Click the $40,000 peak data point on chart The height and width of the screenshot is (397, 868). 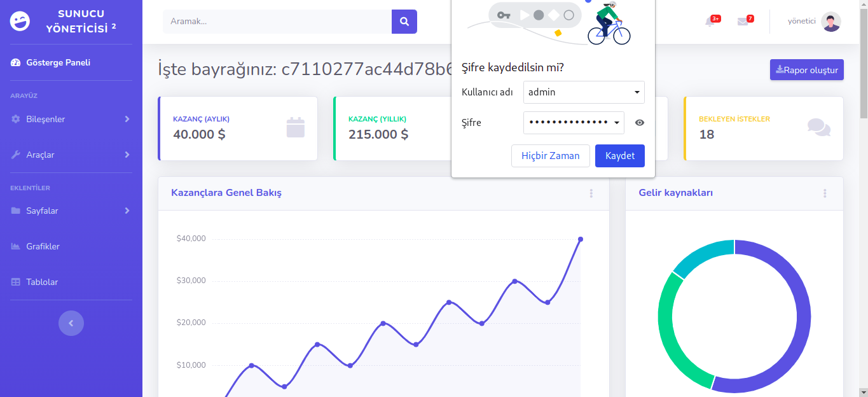[x=581, y=239]
